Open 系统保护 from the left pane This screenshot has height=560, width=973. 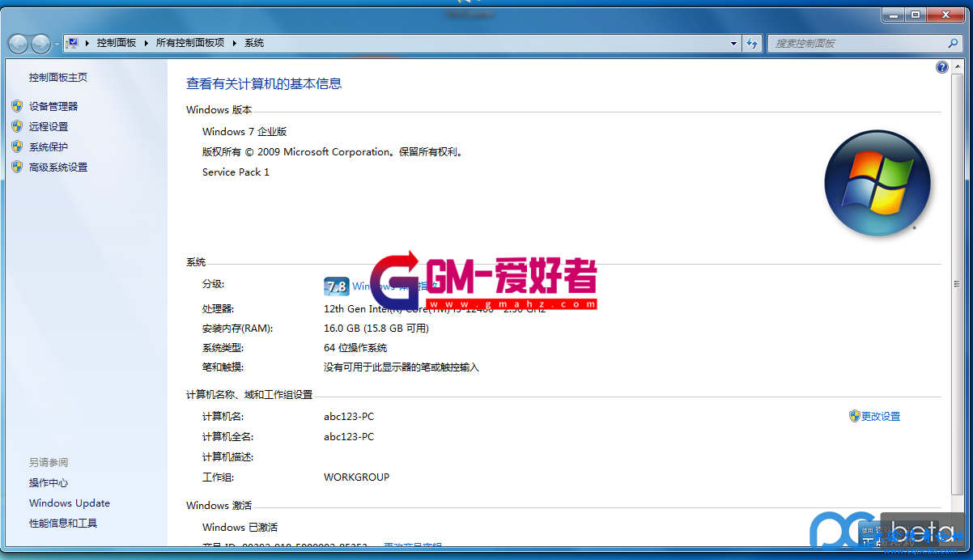(x=49, y=146)
